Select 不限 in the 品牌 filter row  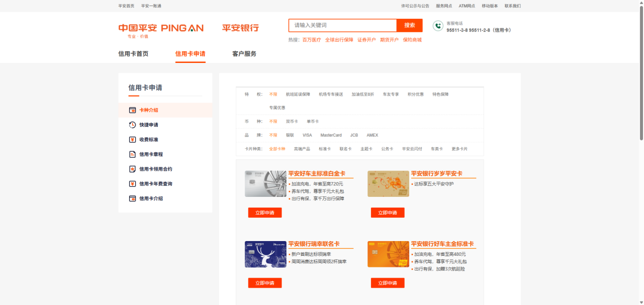273,135
